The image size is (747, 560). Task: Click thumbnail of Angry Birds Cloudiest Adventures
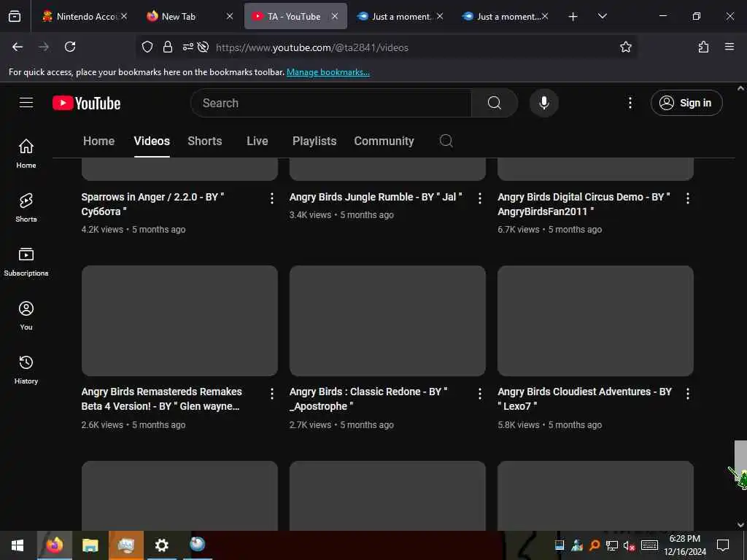pos(595,321)
